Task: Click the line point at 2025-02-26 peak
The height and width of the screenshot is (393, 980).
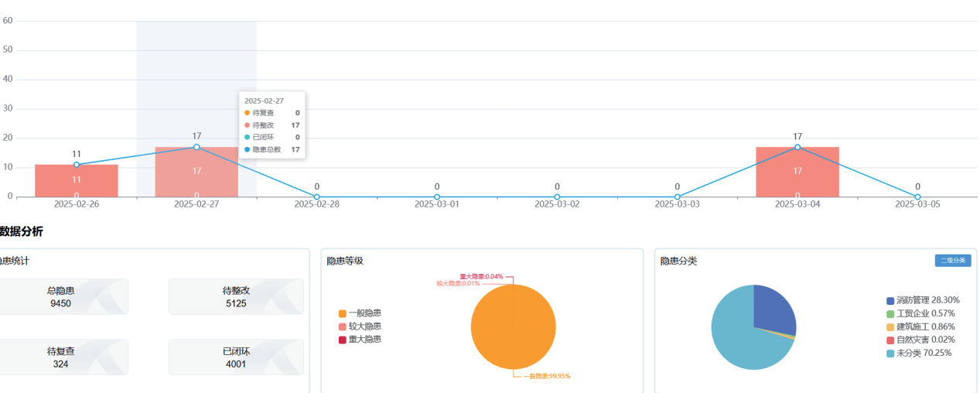Action: (x=77, y=165)
